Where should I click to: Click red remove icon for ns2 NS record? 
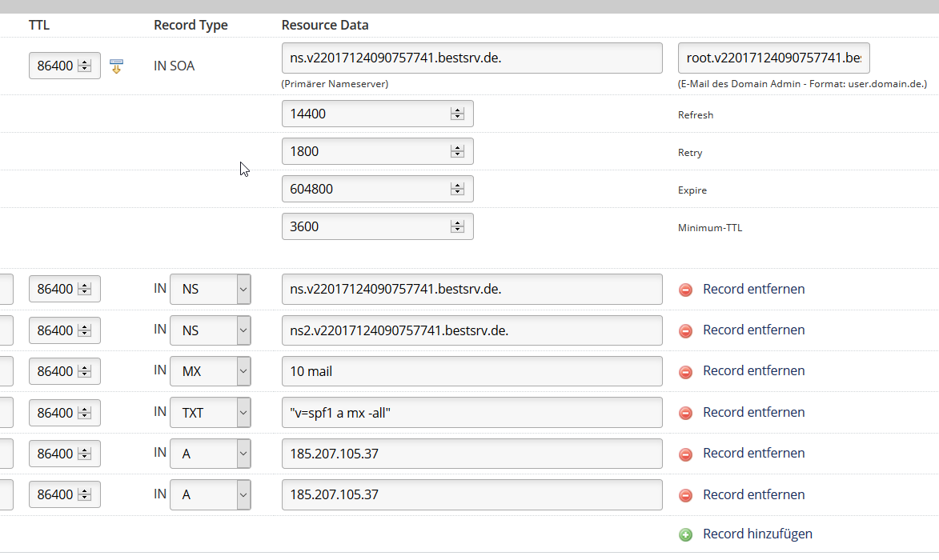(x=685, y=330)
